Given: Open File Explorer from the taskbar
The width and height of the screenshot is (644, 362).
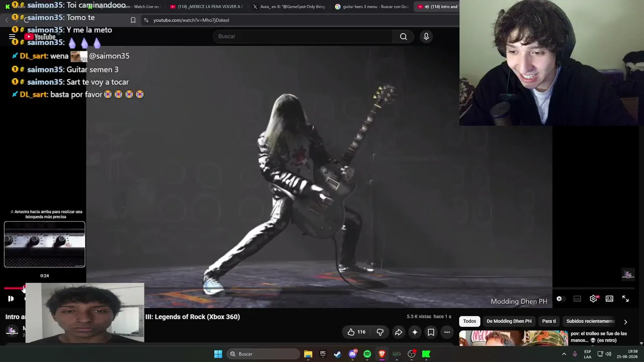Looking at the screenshot, I should pyautogui.click(x=308, y=354).
